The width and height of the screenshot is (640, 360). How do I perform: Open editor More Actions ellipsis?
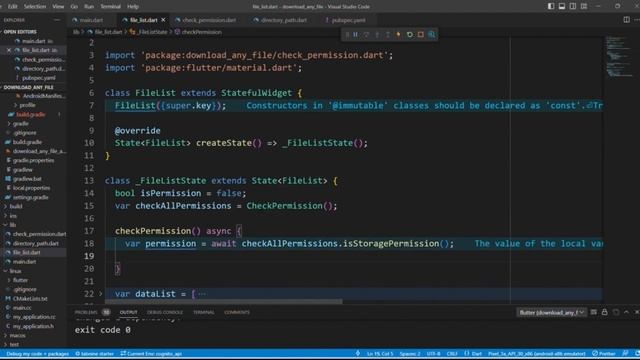636,20
